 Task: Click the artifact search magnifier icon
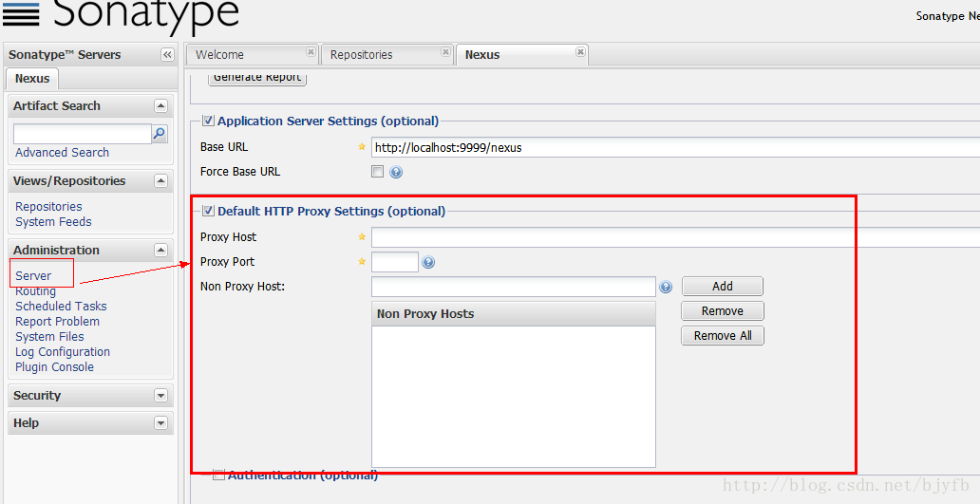160,134
